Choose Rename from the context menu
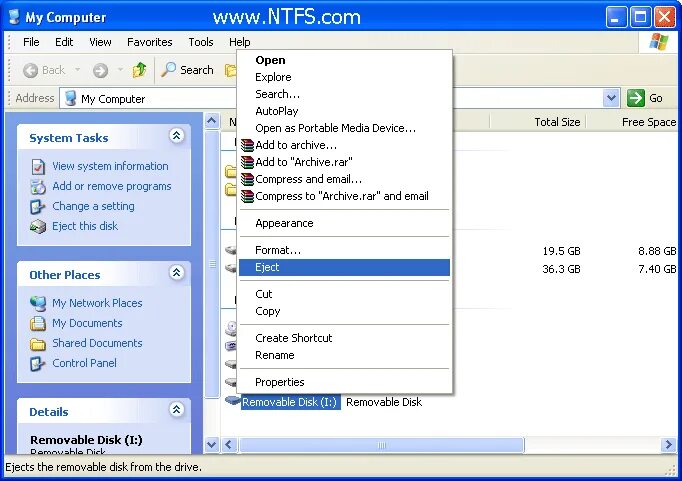 (344, 355)
